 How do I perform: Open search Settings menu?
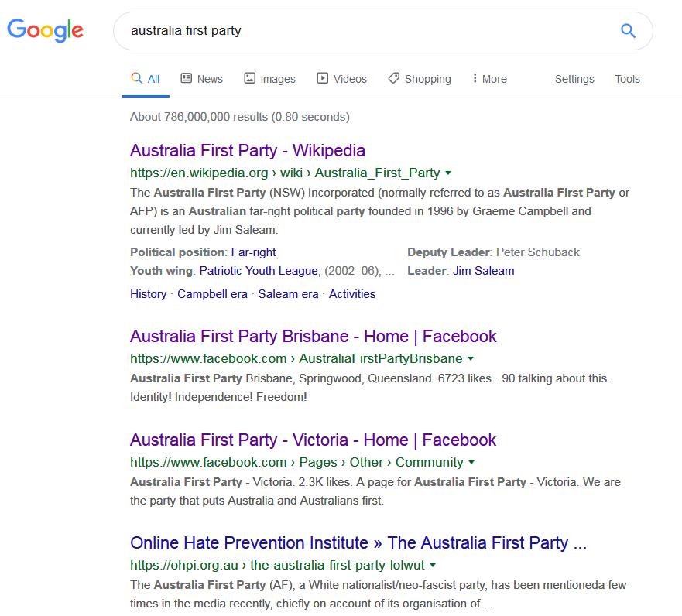pyautogui.click(x=574, y=79)
